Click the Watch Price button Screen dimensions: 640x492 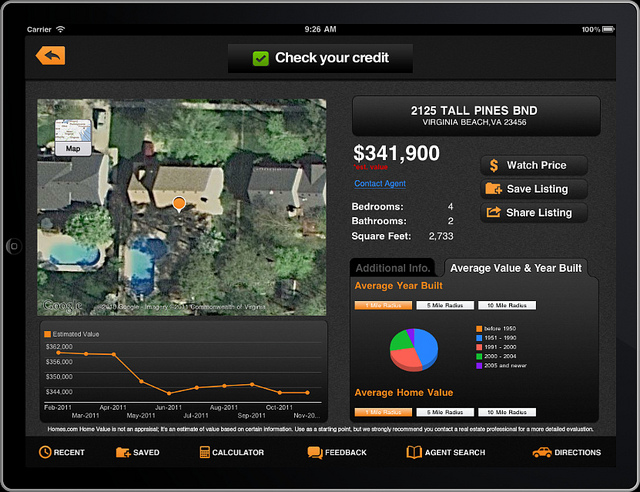tap(534, 166)
